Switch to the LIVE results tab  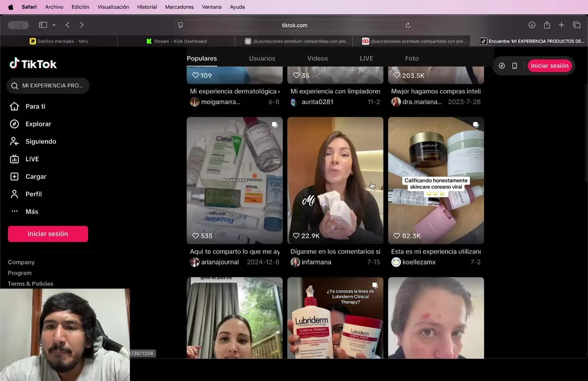coord(367,58)
